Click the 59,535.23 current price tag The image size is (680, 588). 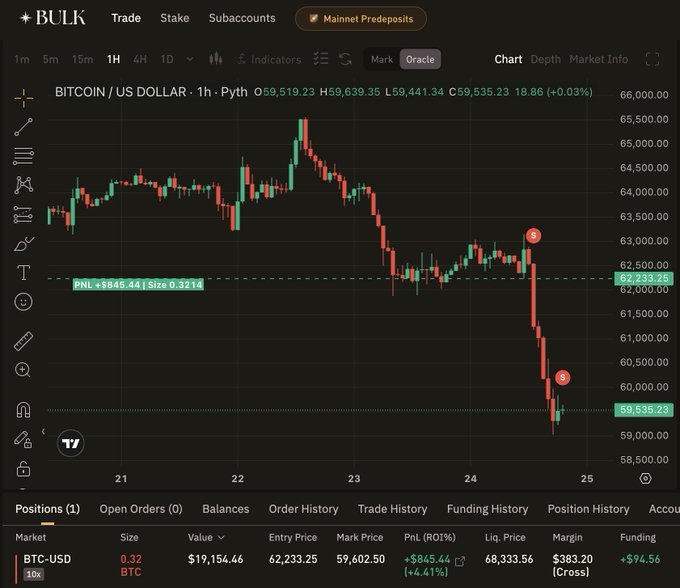(x=644, y=409)
